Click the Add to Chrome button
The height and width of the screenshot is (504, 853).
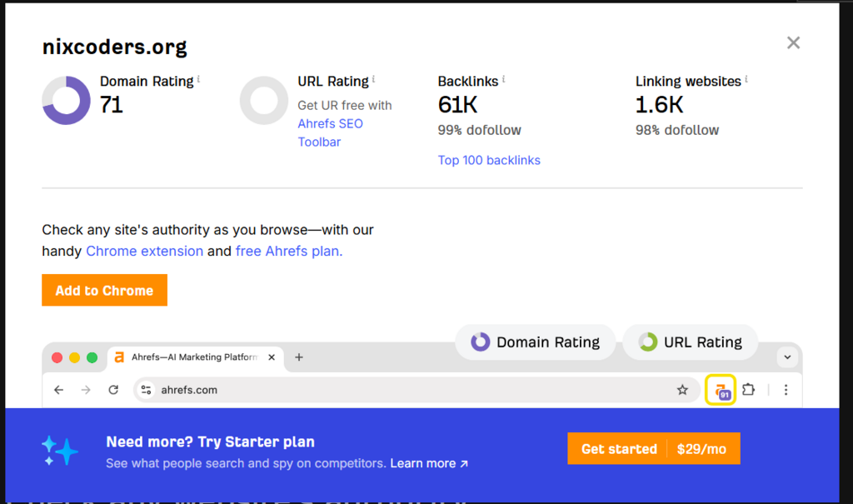[x=104, y=290]
